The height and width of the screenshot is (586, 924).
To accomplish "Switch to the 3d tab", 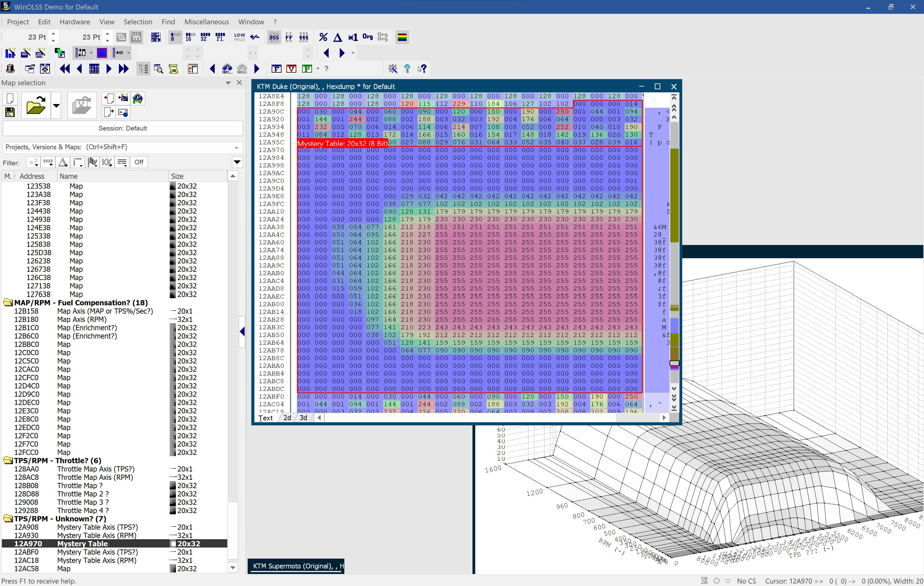I will coord(303,418).
